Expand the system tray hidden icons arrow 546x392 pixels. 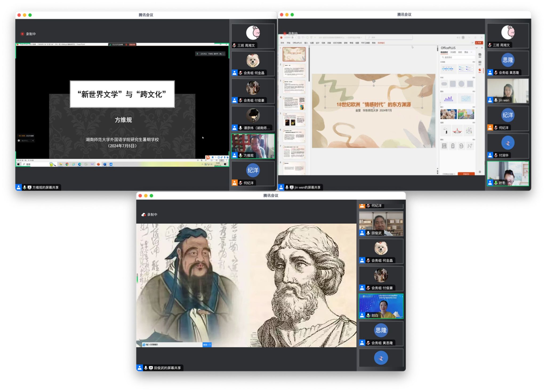202,164
